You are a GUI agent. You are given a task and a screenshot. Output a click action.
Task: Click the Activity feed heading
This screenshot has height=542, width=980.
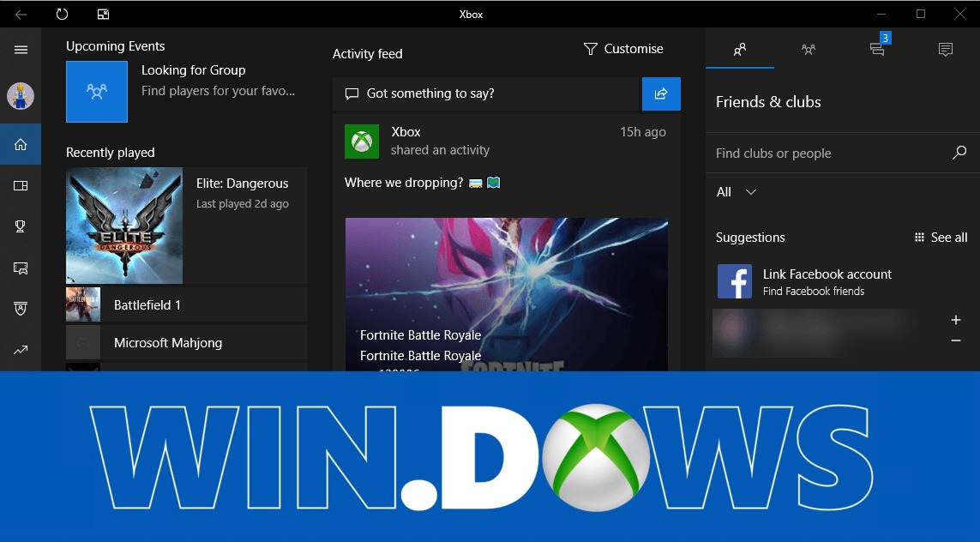point(368,54)
